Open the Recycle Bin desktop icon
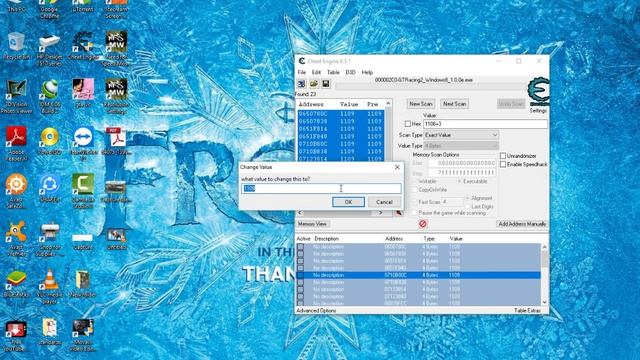The image size is (640, 360). pos(16,46)
